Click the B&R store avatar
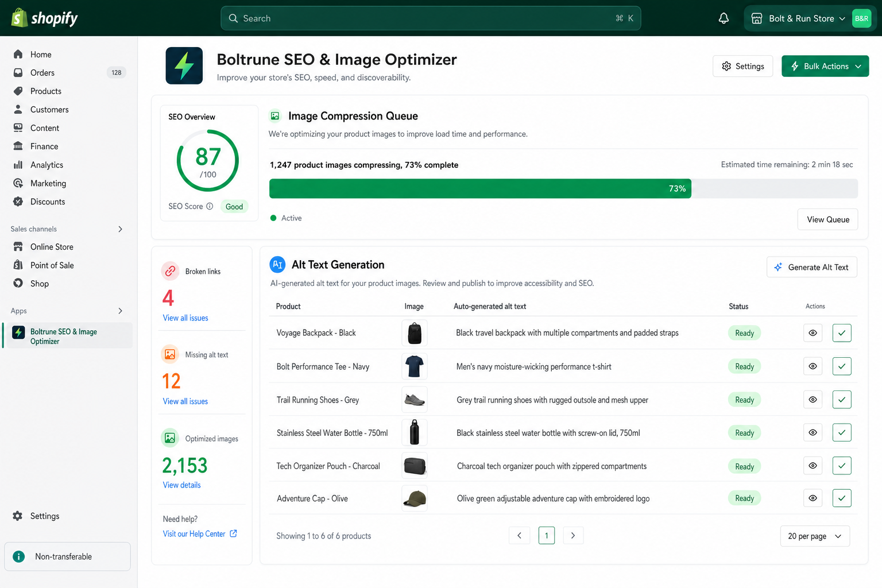This screenshot has width=882, height=588. coord(861,18)
